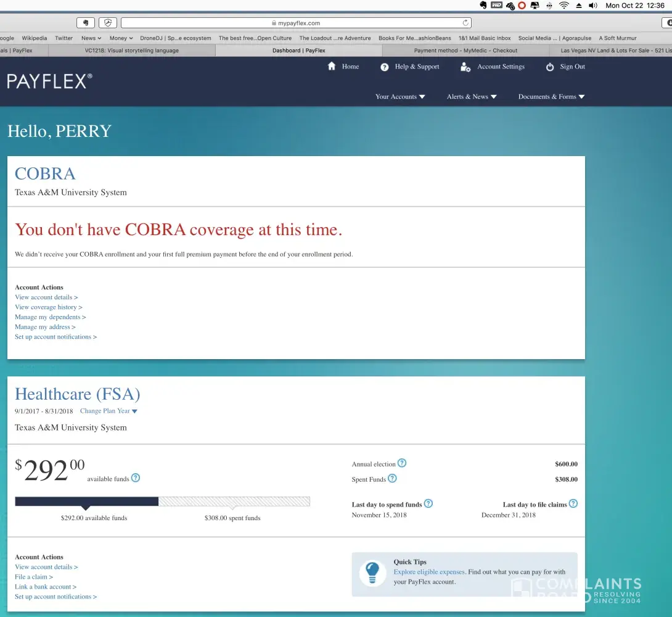Click the creative cloud menu bar icon
The width and height of the screenshot is (672, 617).
click(x=510, y=6)
